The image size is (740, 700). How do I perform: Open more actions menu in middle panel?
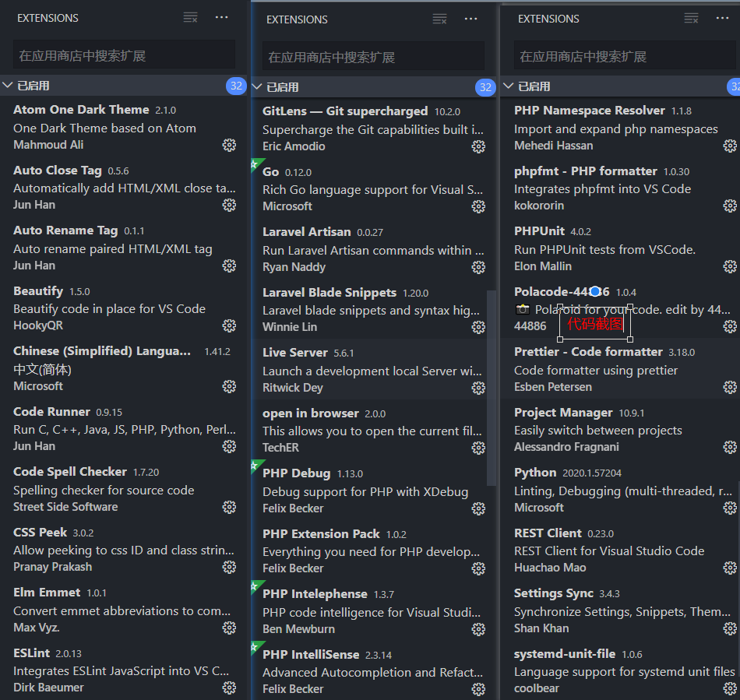[470, 19]
